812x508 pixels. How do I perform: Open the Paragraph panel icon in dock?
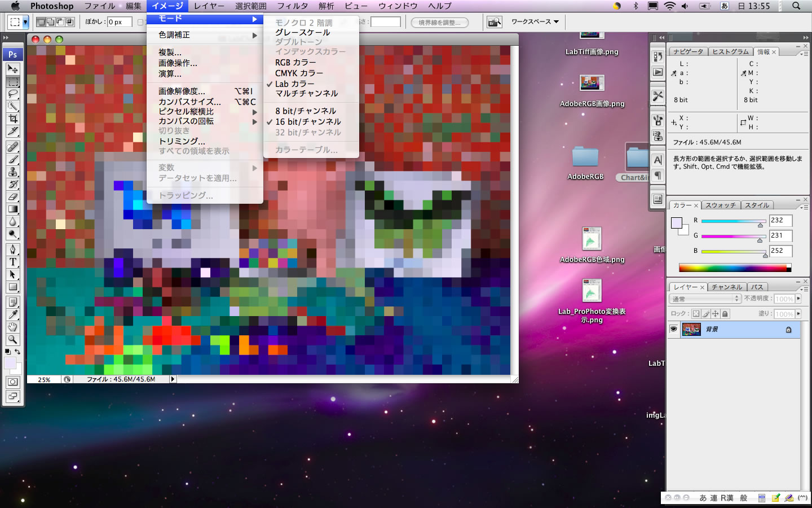(x=657, y=176)
